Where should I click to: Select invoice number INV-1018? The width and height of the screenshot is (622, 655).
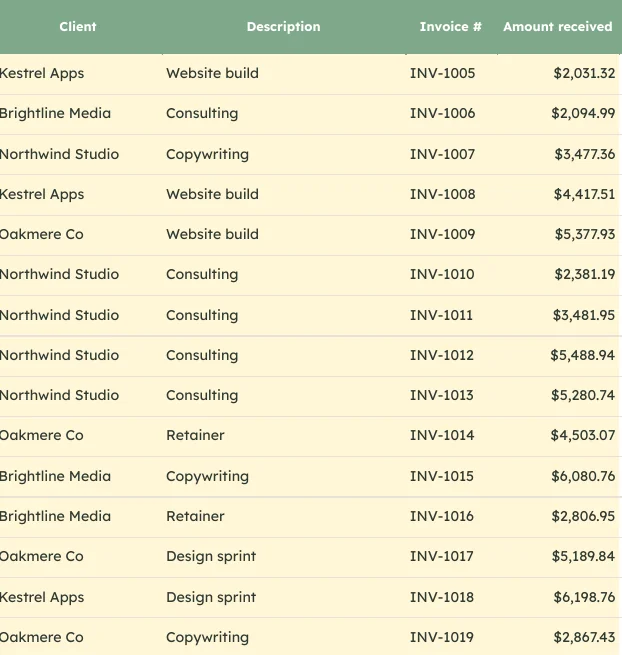click(442, 597)
